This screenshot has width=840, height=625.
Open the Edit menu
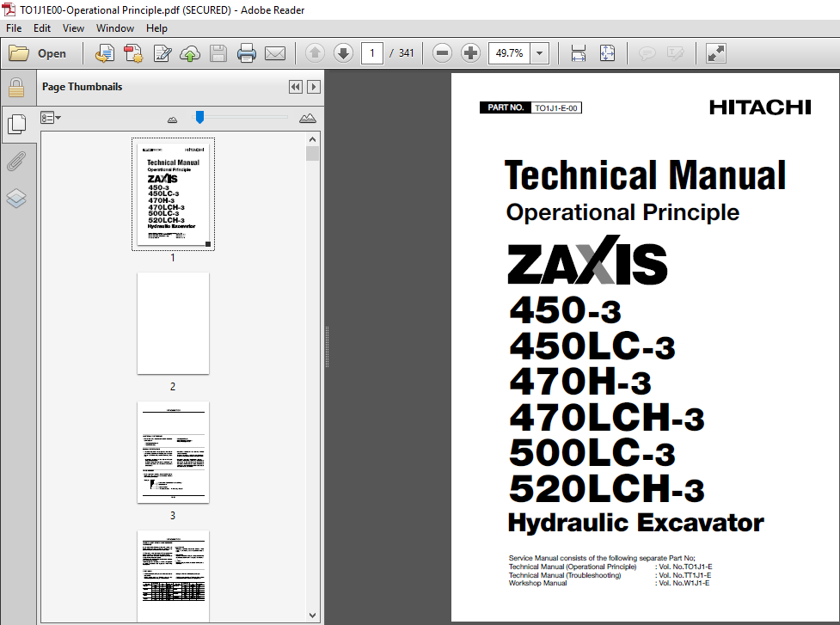42,28
